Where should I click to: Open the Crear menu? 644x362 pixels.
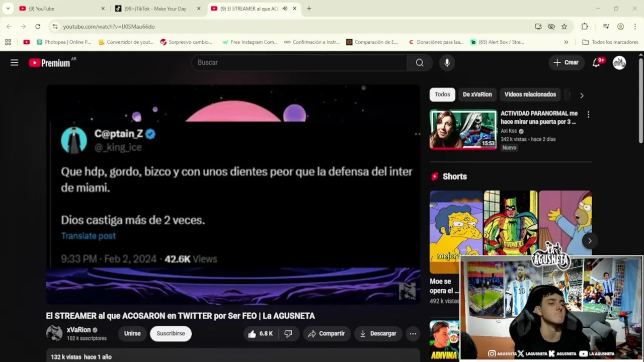(566, 62)
